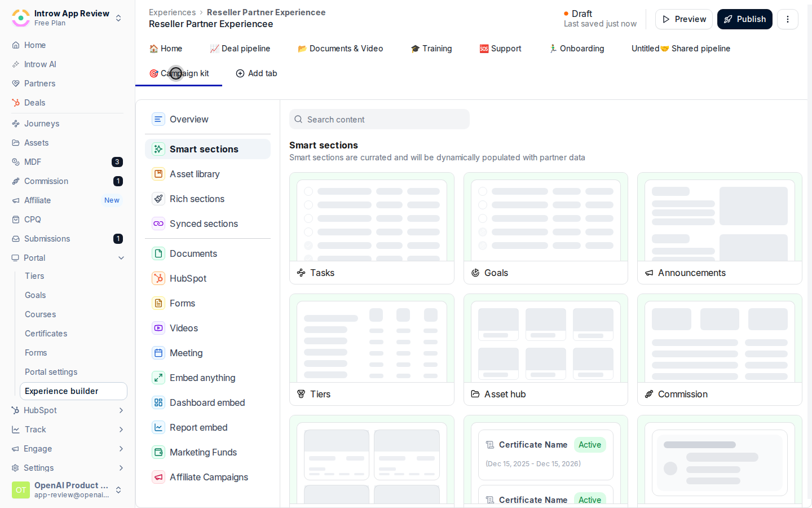The height and width of the screenshot is (508, 812).
Task: Click the Assets folder icon in sidebar
Action: pos(16,143)
